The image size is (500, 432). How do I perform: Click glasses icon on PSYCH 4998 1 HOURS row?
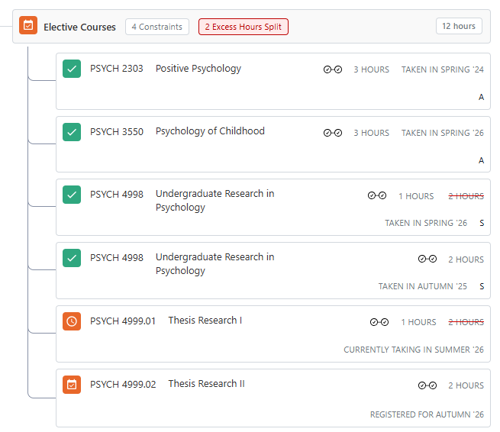coord(377,195)
